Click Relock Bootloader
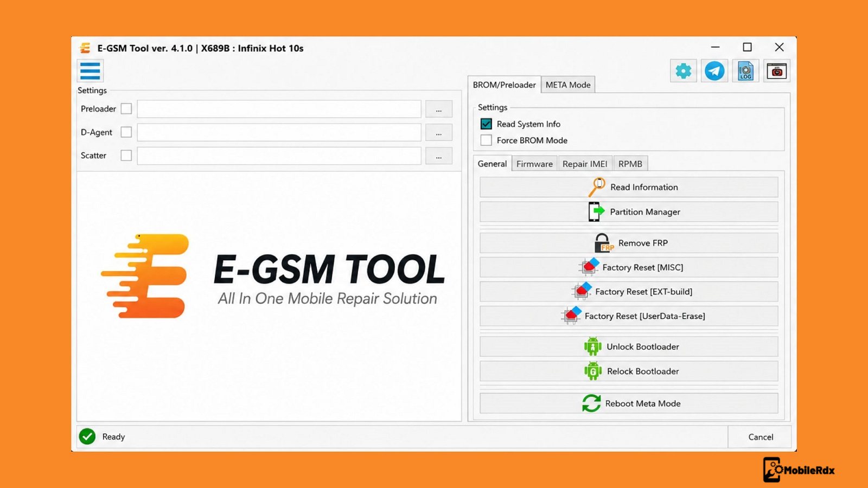Viewport: 868px width, 488px height. click(x=629, y=371)
